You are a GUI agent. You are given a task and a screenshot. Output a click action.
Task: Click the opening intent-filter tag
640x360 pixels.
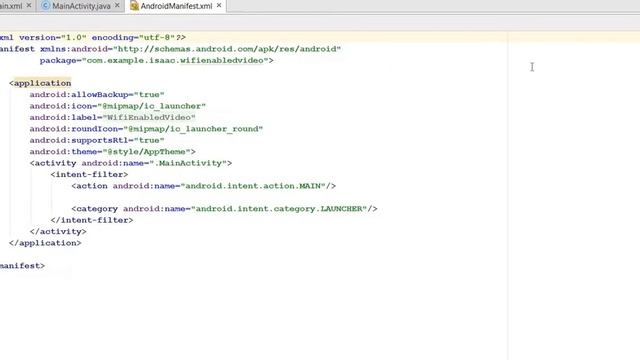tap(89, 175)
